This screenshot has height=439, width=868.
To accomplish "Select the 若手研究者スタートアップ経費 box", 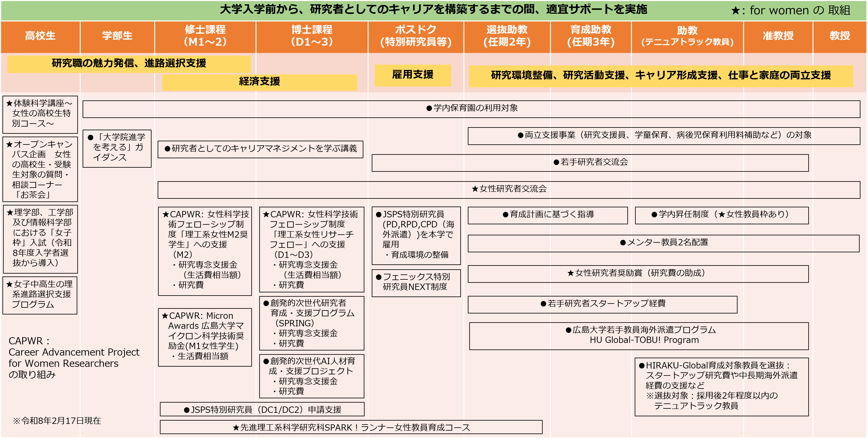I will [602, 304].
